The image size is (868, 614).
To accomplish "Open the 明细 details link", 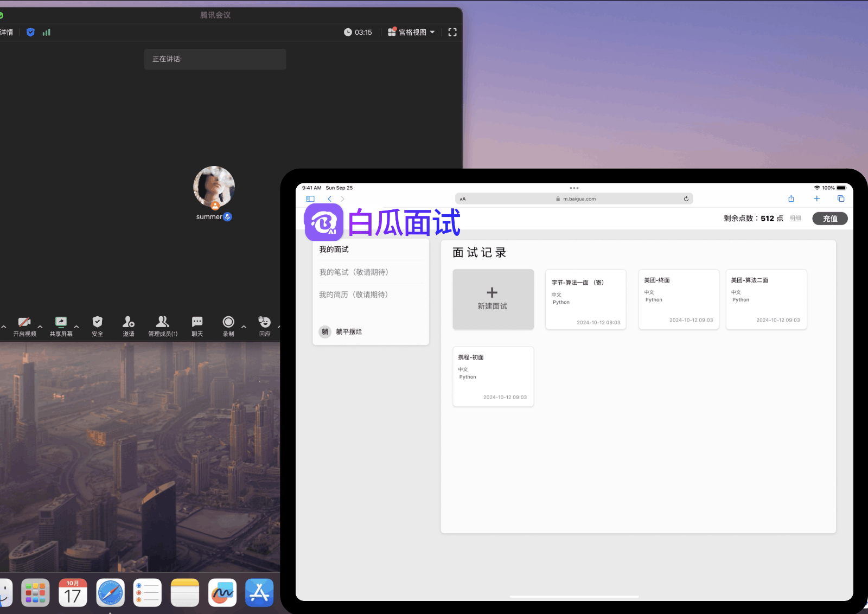I will tap(795, 219).
